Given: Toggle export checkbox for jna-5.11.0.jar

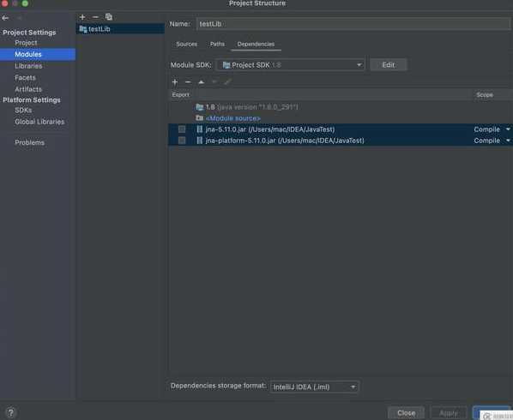Looking at the screenshot, I should point(182,129).
